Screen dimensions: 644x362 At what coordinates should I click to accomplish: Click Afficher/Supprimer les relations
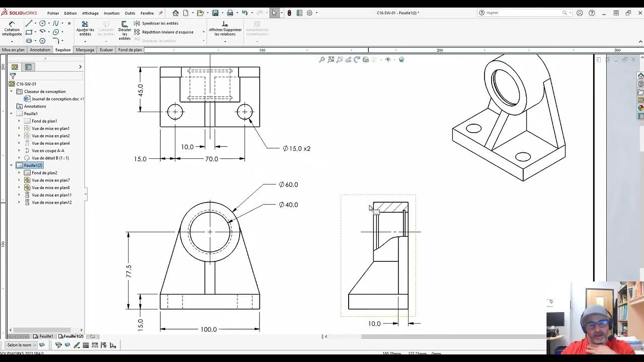225,29
